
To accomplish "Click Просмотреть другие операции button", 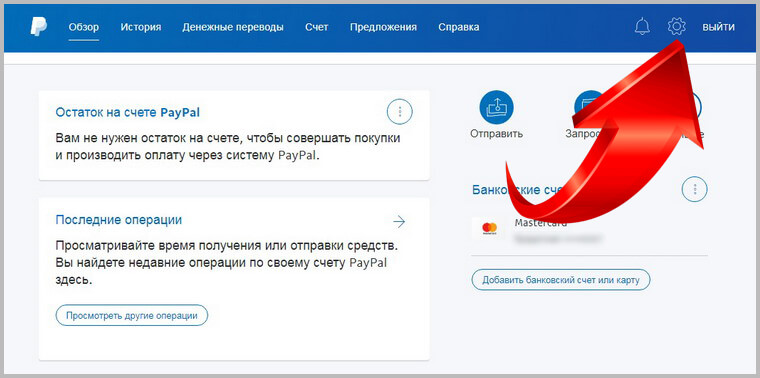I will pos(132,315).
